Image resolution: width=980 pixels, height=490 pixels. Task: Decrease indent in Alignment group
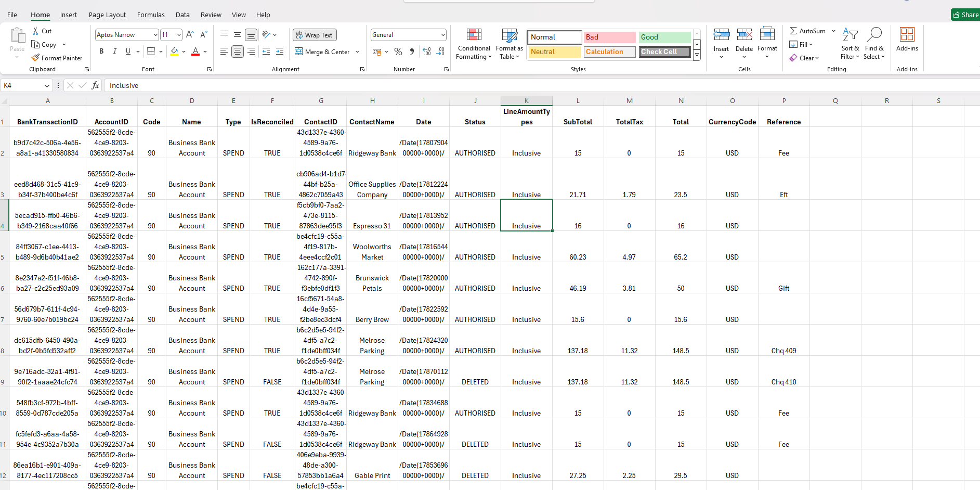click(266, 51)
